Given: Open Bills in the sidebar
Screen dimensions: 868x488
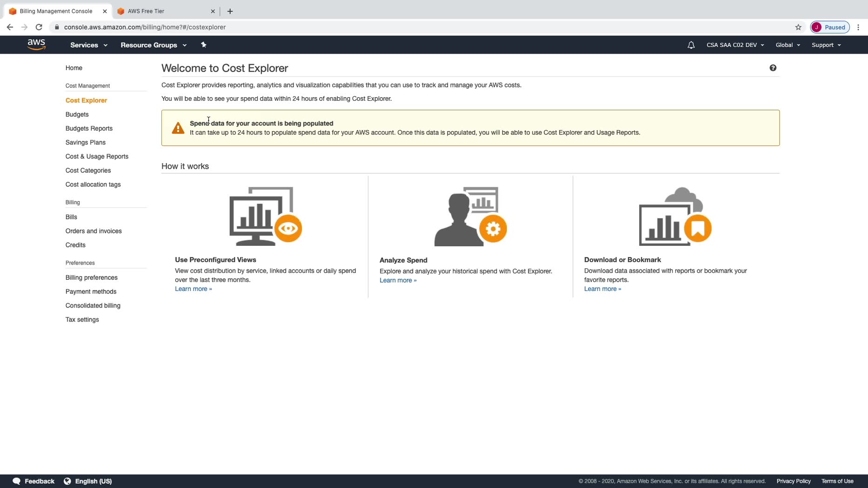Looking at the screenshot, I should coord(71,217).
